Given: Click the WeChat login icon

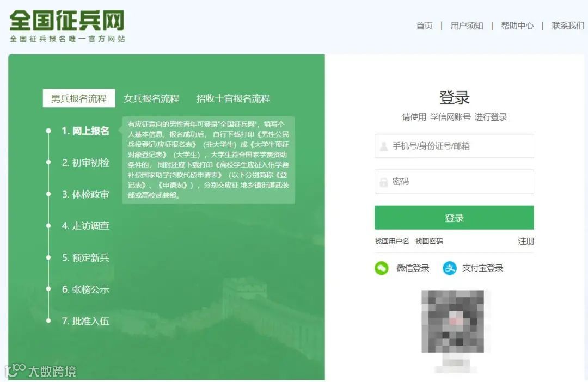Looking at the screenshot, I should pos(381,268).
